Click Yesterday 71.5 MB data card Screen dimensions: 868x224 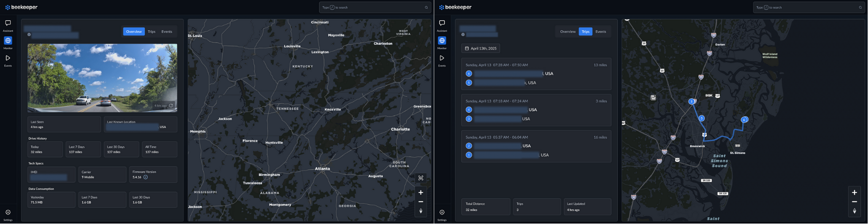tap(51, 200)
